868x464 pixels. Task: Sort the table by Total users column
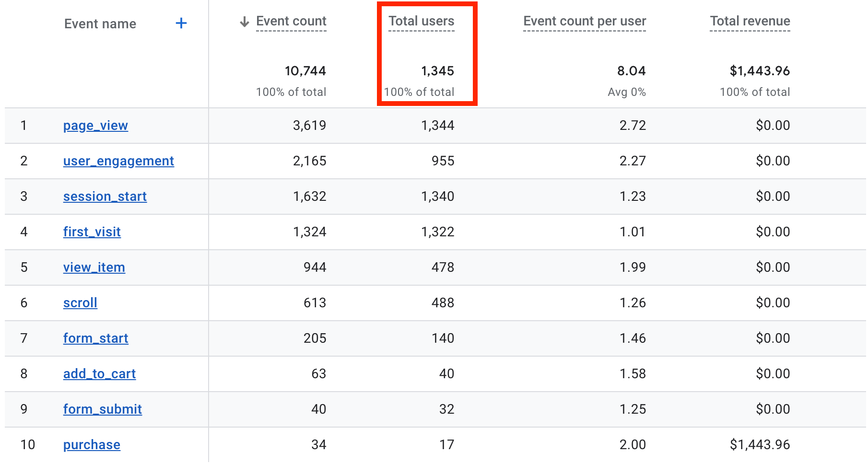tap(421, 21)
